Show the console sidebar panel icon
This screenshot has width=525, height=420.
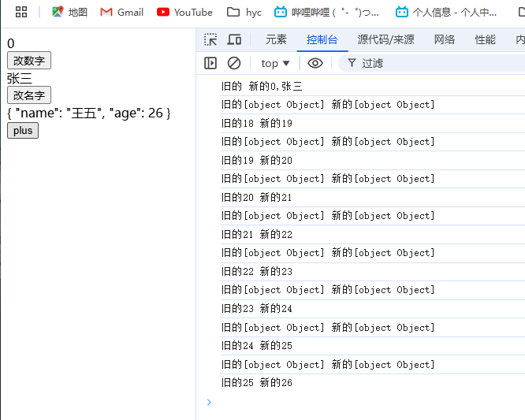tap(210, 63)
